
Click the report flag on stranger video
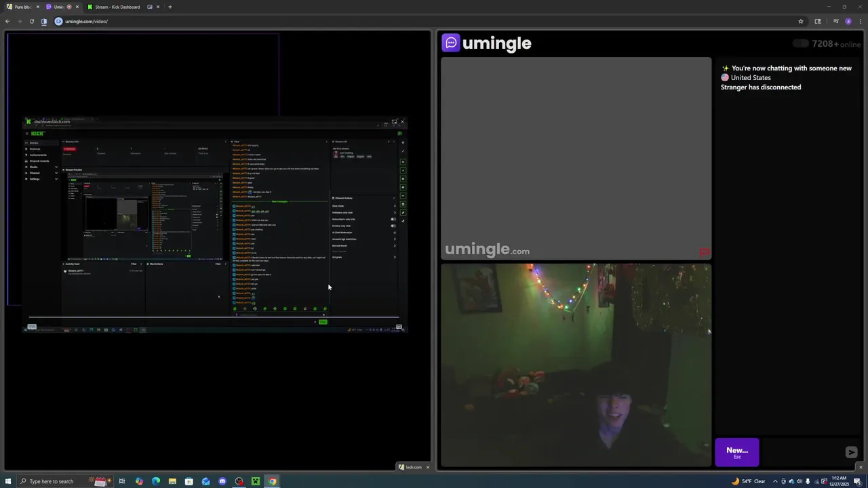click(705, 252)
